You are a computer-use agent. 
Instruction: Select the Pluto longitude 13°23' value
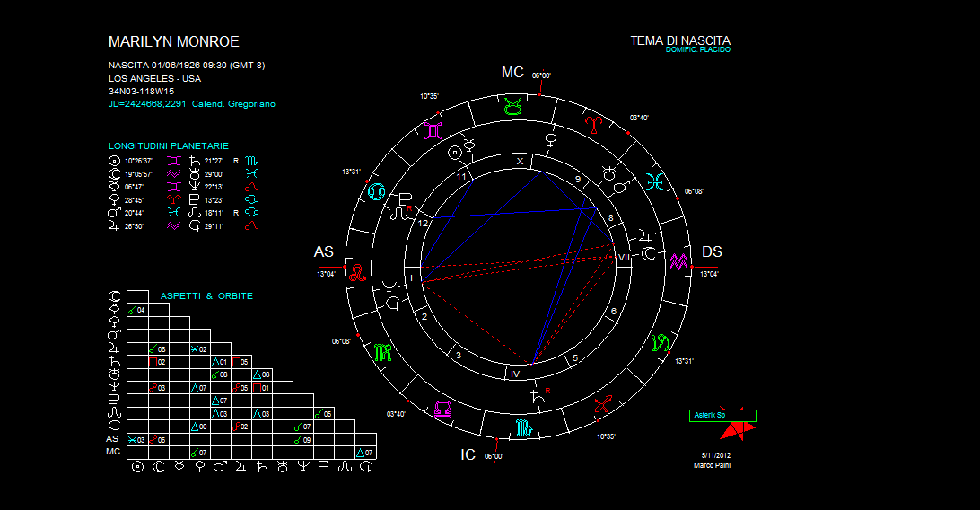click(x=214, y=200)
